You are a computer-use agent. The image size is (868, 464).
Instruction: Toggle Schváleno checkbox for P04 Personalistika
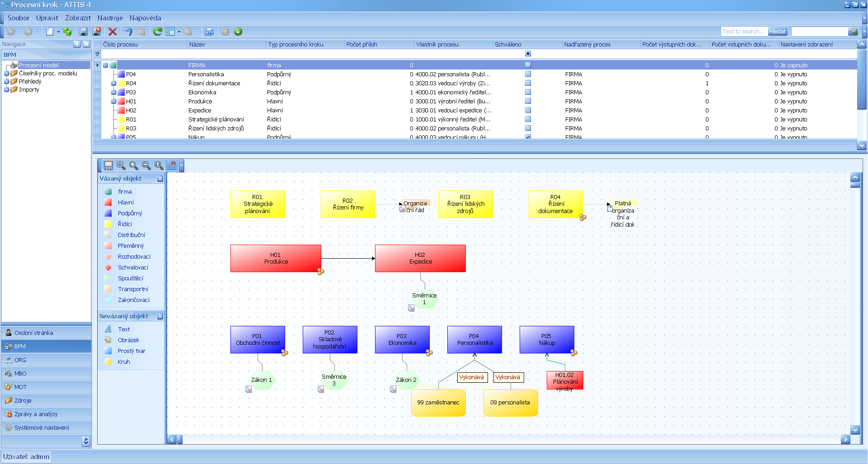528,74
